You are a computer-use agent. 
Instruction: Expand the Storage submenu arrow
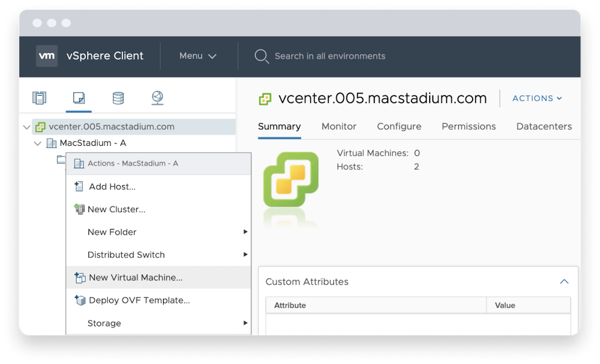click(x=245, y=323)
